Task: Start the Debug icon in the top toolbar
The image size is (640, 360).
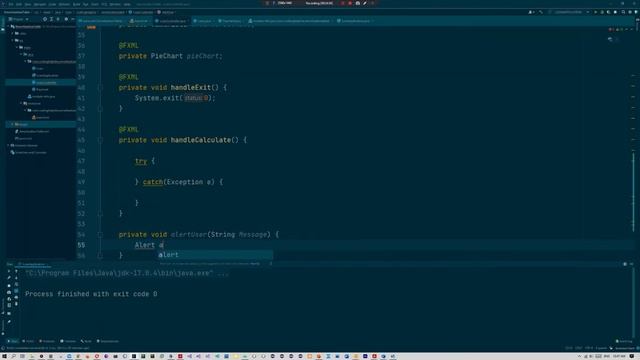Action: coord(602,12)
